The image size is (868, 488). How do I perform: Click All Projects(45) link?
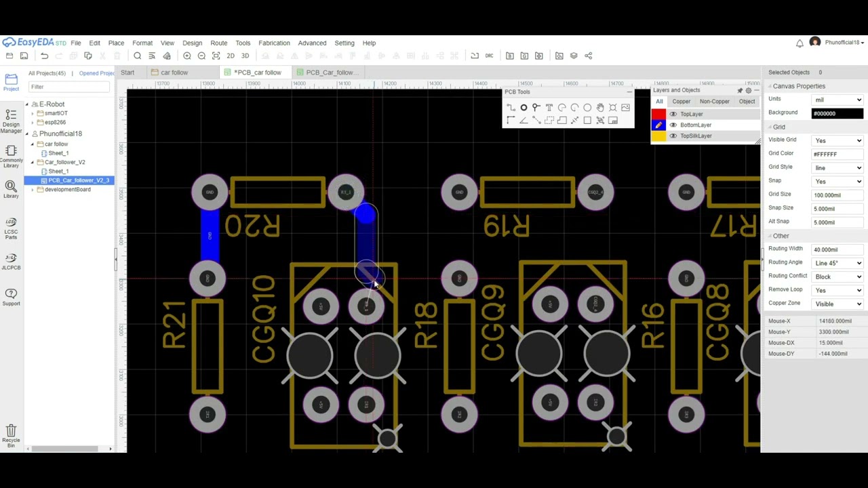(47, 73)
